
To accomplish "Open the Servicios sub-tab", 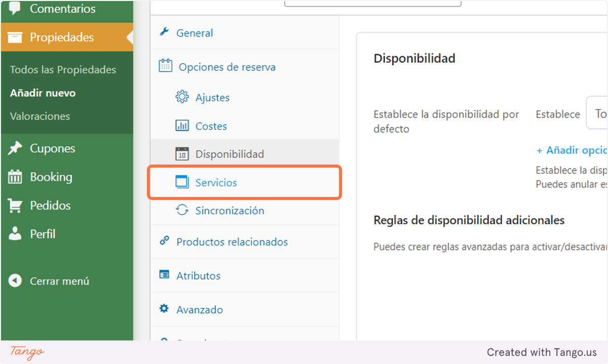I will [x=245, y=182].
